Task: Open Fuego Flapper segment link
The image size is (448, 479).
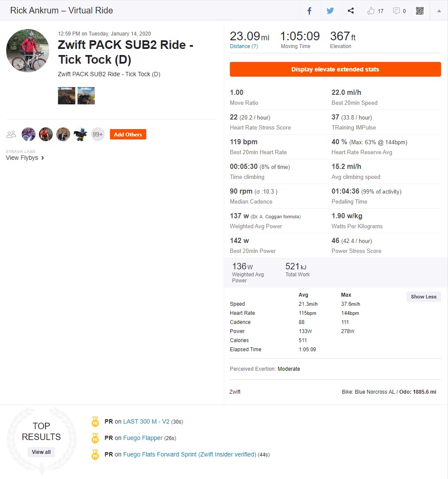Action: point(143,438)
